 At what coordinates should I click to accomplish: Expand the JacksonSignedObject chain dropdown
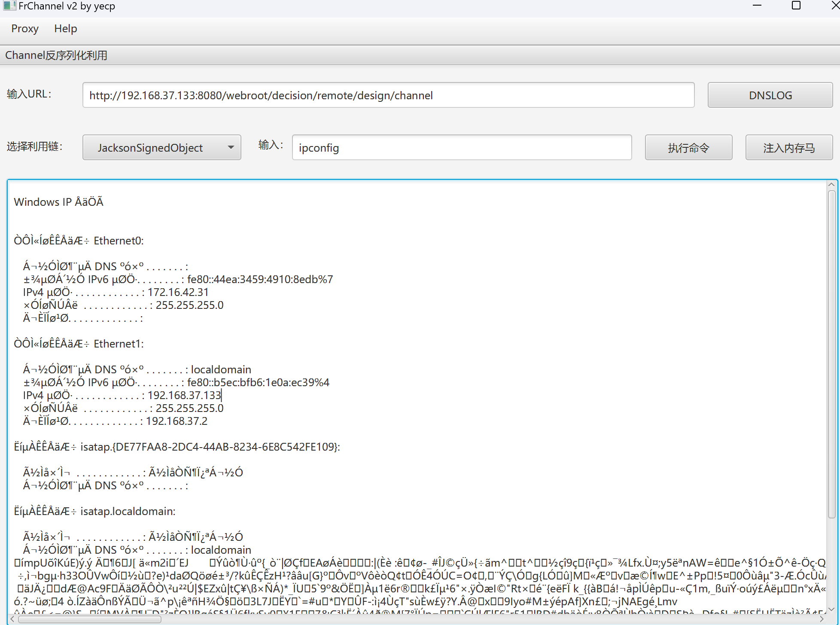pos(161,148)
